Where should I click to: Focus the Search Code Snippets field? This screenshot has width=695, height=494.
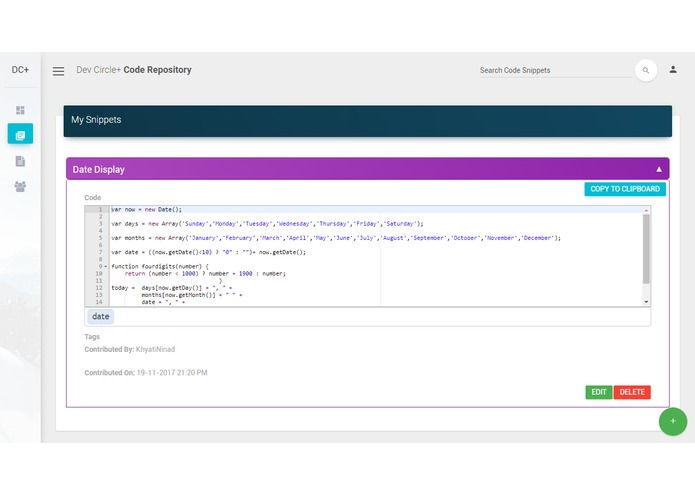pyautogui.click(x=556, y=70)
